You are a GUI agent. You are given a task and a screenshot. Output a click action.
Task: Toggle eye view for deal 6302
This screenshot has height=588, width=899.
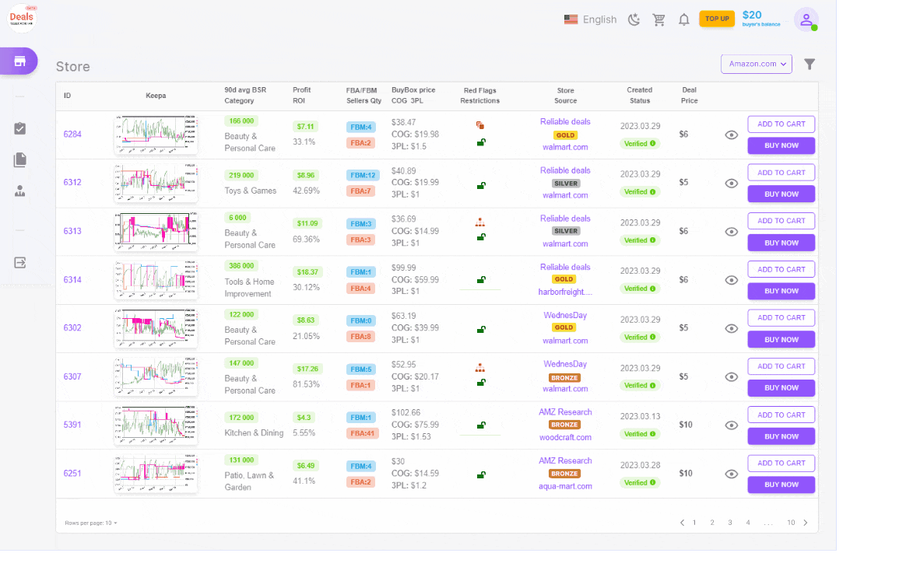coord(731,328)
